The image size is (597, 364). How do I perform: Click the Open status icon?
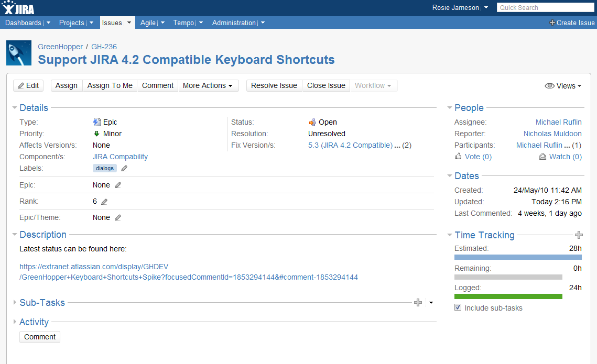[x=312, y=122]
